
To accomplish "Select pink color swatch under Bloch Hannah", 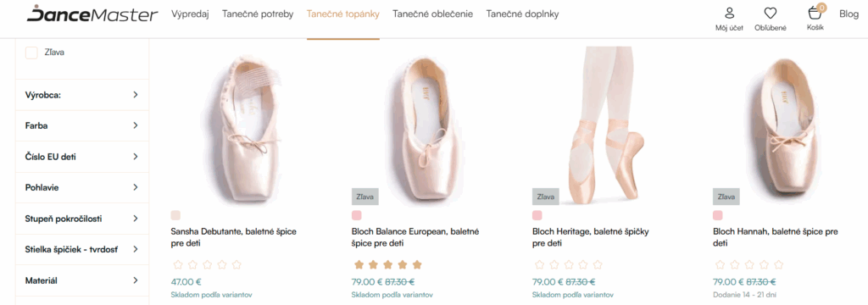I will point(717,215).
